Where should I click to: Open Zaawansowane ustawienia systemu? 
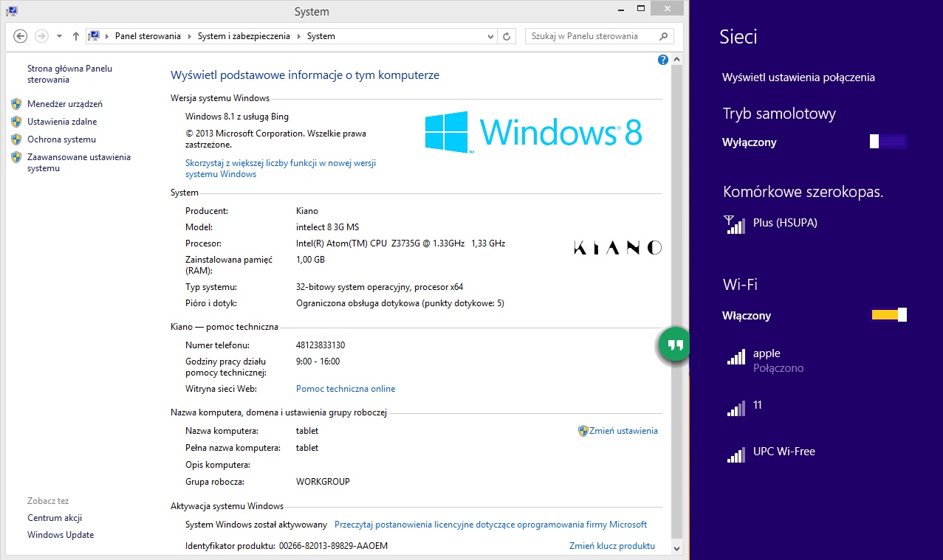click(x=79, y=162)
